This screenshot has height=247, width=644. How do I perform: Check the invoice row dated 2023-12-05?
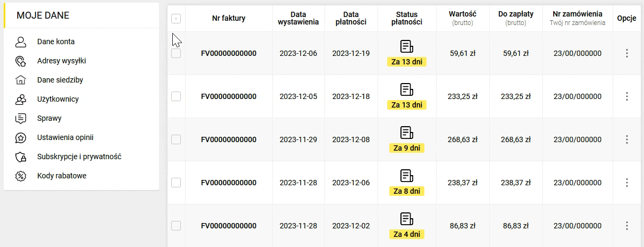point(176,96)
